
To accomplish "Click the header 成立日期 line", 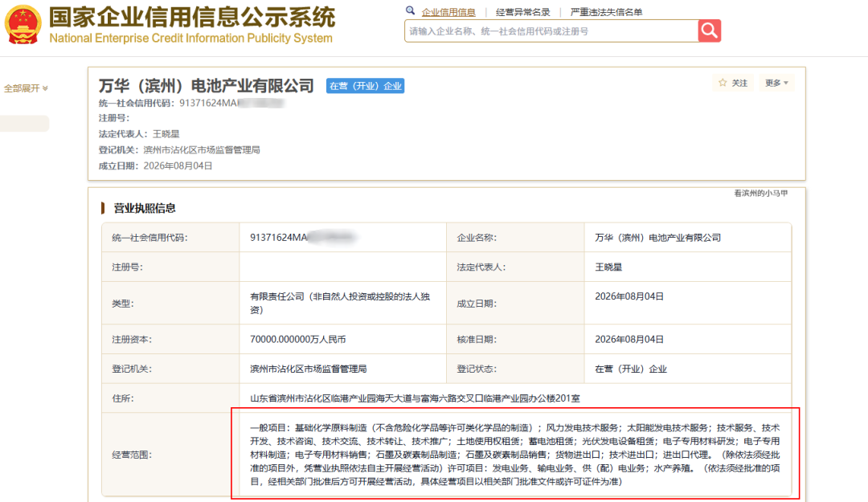I will 156,166.
